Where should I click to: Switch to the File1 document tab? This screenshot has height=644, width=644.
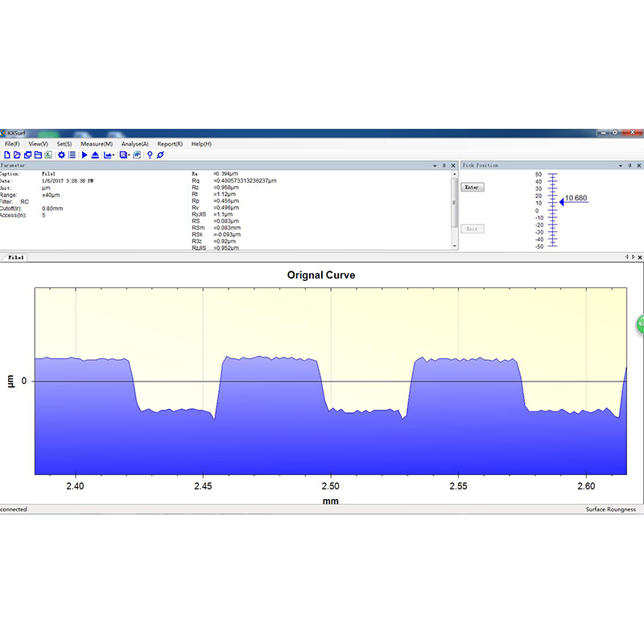pos(15,258)
